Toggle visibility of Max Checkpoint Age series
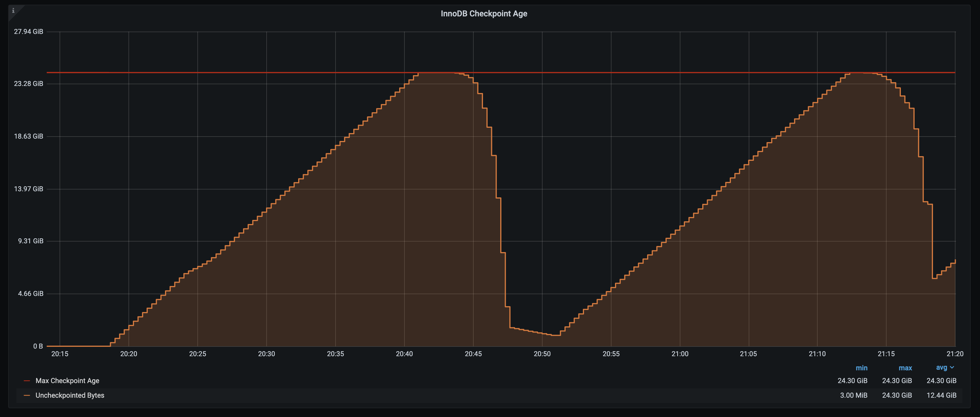Image resolution: width=980 pixels, height=417 pixels. pos(67,381)
